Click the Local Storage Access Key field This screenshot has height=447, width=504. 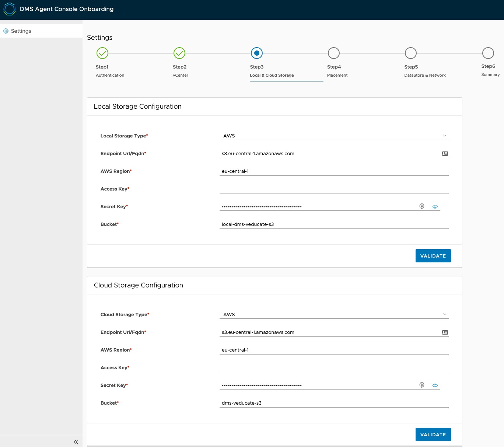point(334,189)
